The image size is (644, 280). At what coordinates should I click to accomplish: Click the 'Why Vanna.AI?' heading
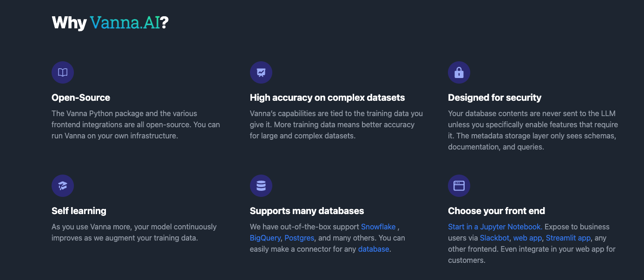pos(110,23)
